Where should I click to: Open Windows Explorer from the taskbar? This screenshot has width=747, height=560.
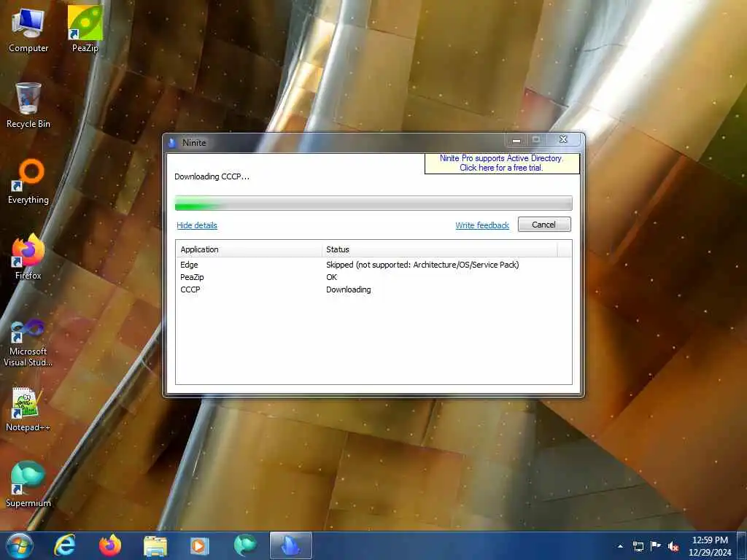pos(155,545)
